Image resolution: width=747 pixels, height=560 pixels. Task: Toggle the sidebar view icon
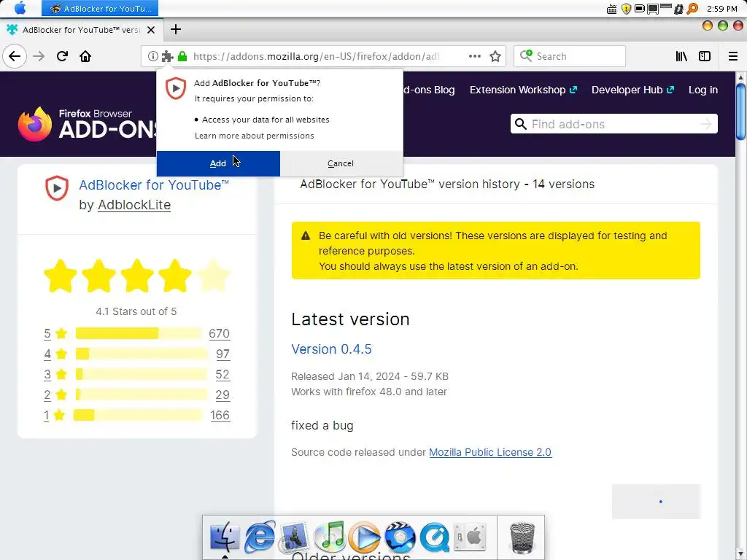[x=705, y=56]
